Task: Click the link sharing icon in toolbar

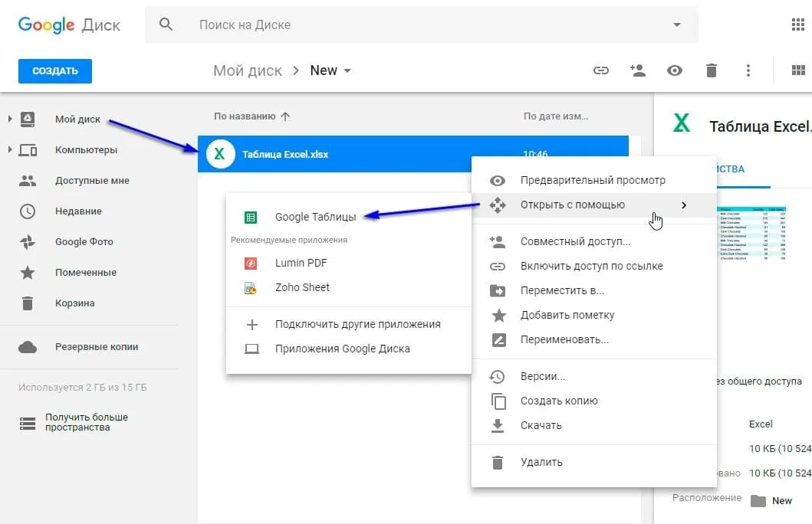Action: (601, 70)
